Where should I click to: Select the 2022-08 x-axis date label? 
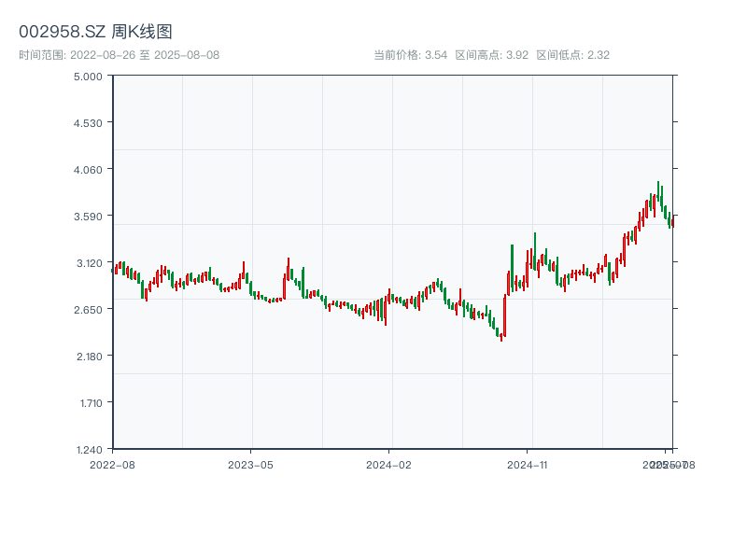(112, 464)
